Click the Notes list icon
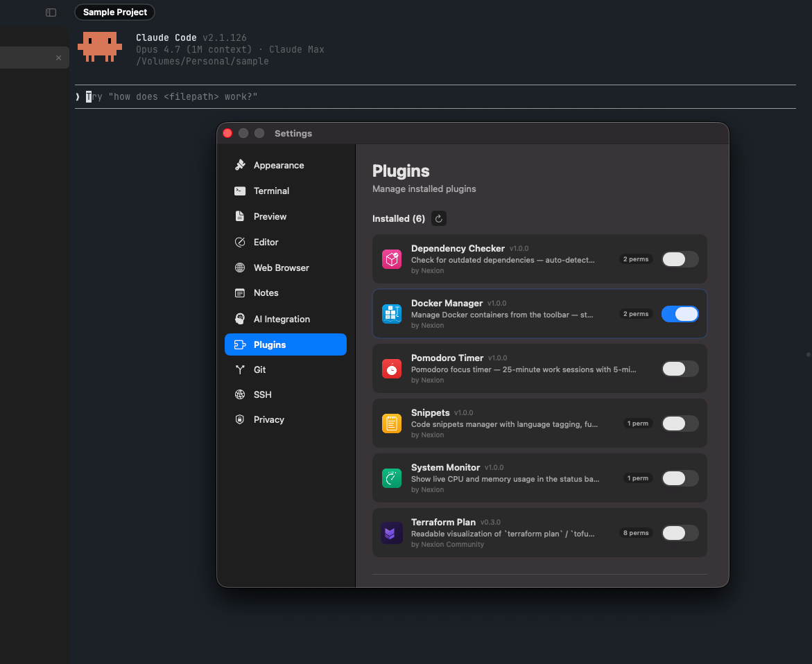Screen dimensions: 812x664 (240, 293)
